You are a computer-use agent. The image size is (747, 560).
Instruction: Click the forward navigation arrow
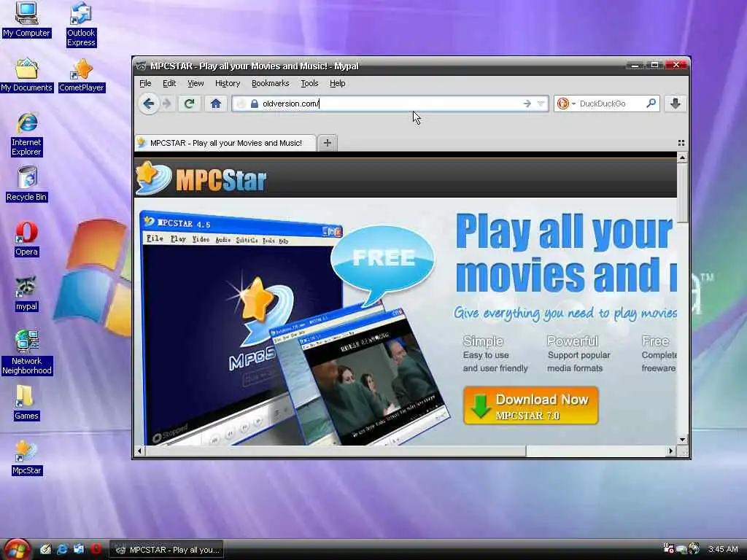pos(167,104)
